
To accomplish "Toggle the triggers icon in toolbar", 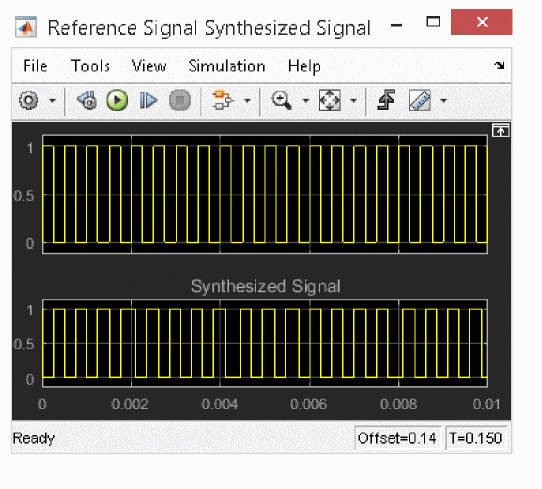I will (386, 100).
